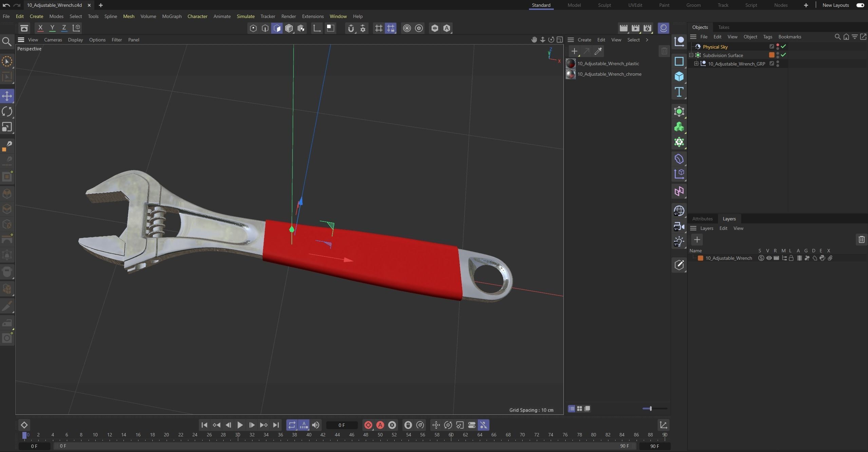Open Objects manager hamburger menu
Viewport: 868px width, 452px height.
coord(693,37)
